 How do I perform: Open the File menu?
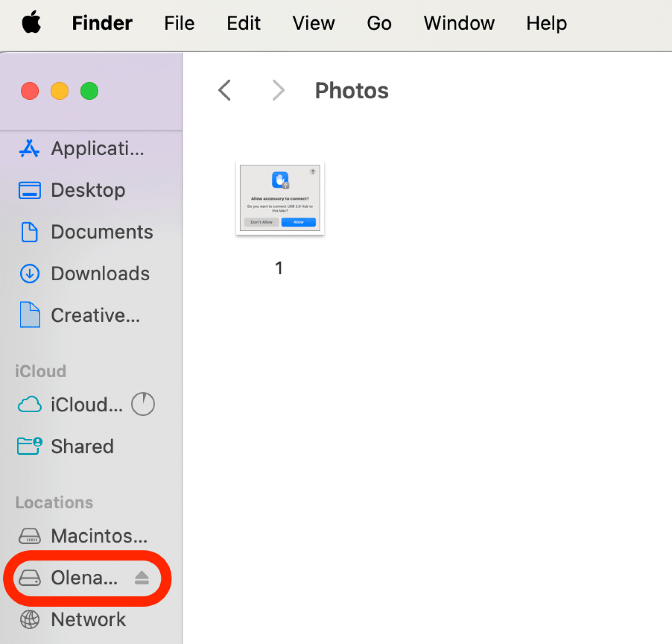click(179, 23)
